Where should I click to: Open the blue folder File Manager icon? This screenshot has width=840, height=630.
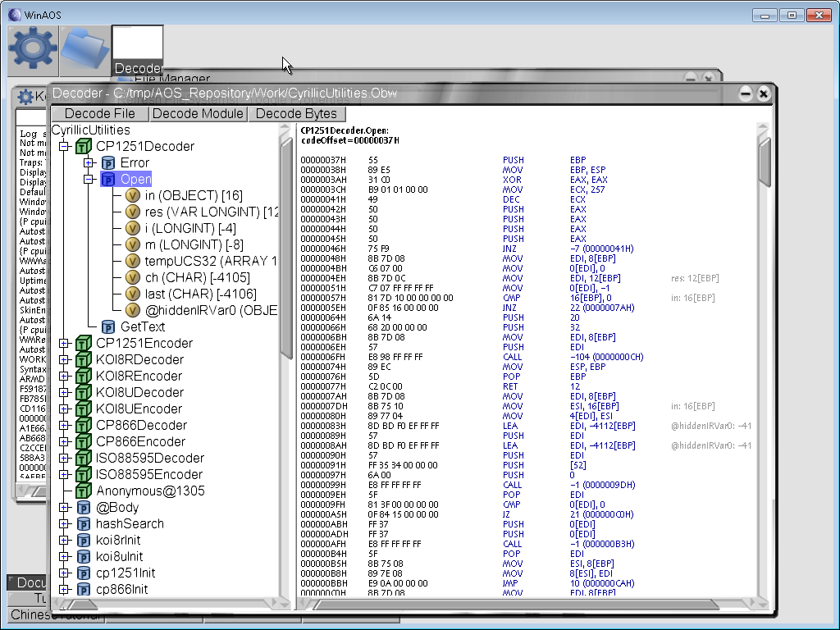click(84, 50)
